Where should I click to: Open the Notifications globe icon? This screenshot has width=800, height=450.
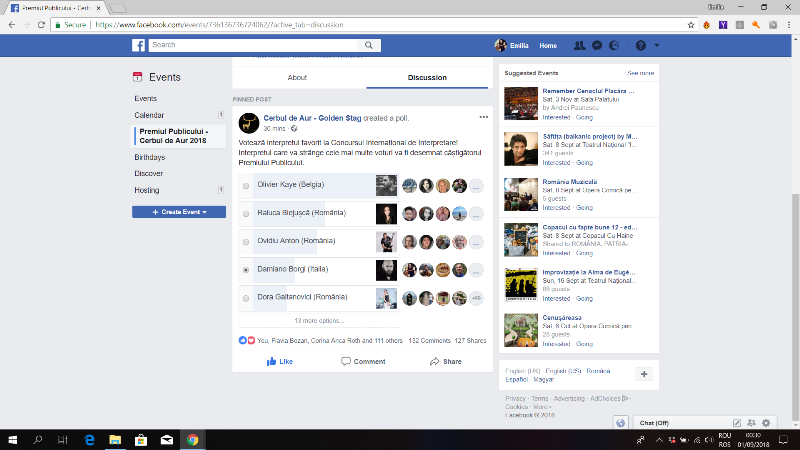click(613, 46)
